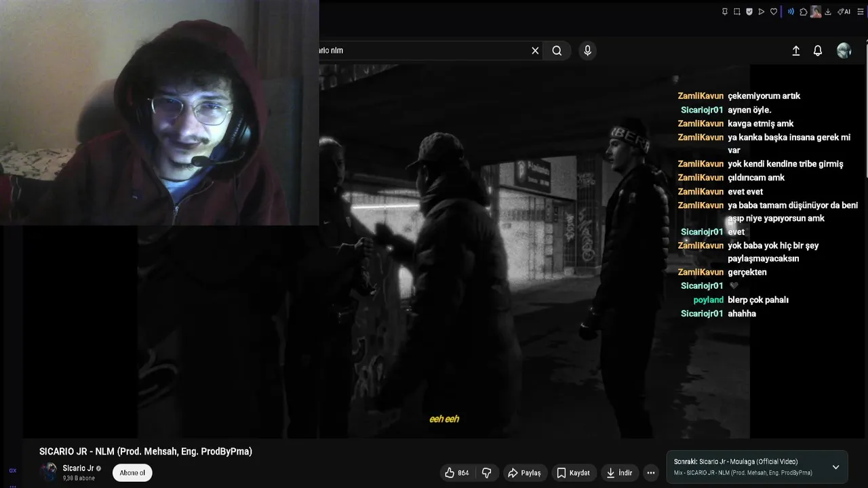Take a snapshot with browser toolbar icon
868x488 pixels.
click(x=737, y=12)
